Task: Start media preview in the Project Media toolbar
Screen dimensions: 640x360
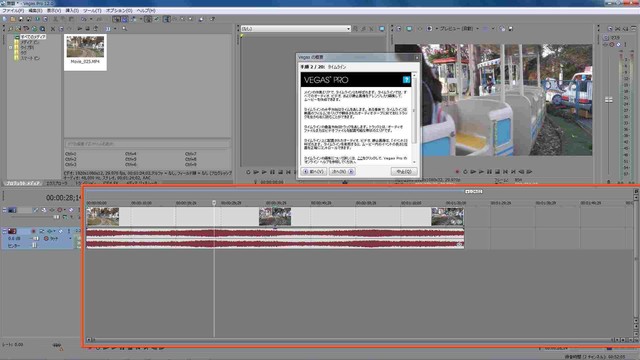Action: coord(80,29)
